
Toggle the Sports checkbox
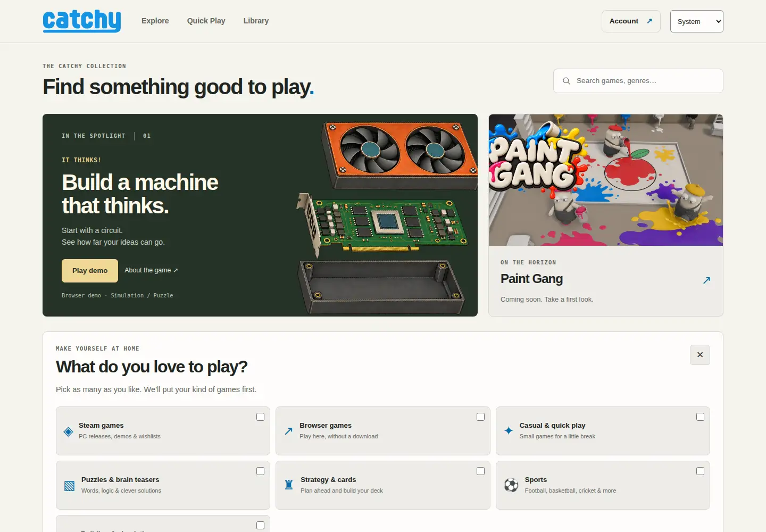pyautogui.click(x=700, y=471)
